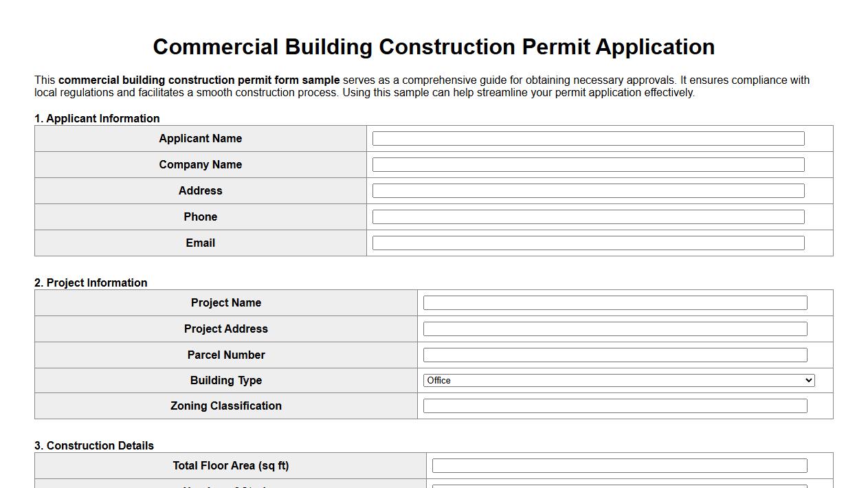Click the Applicant Name input field
Screen dimensions: 868x488
click(588, 138)
